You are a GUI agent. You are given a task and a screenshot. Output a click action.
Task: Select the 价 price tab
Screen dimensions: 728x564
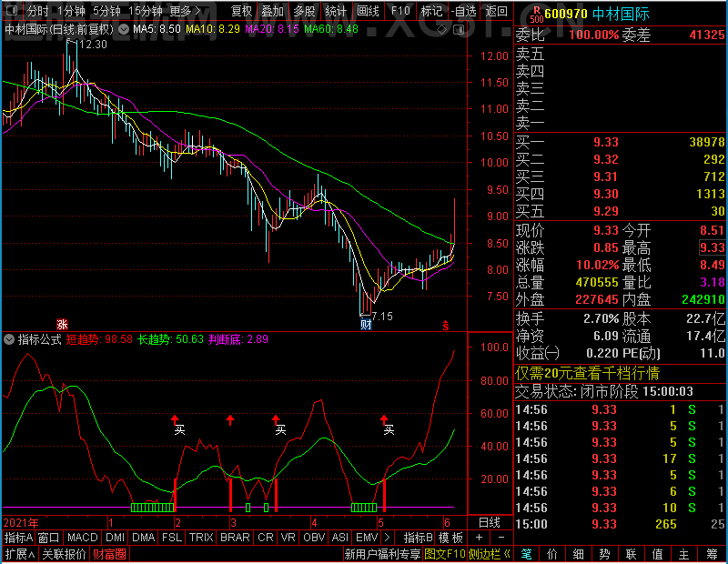(x=552, y=554)
